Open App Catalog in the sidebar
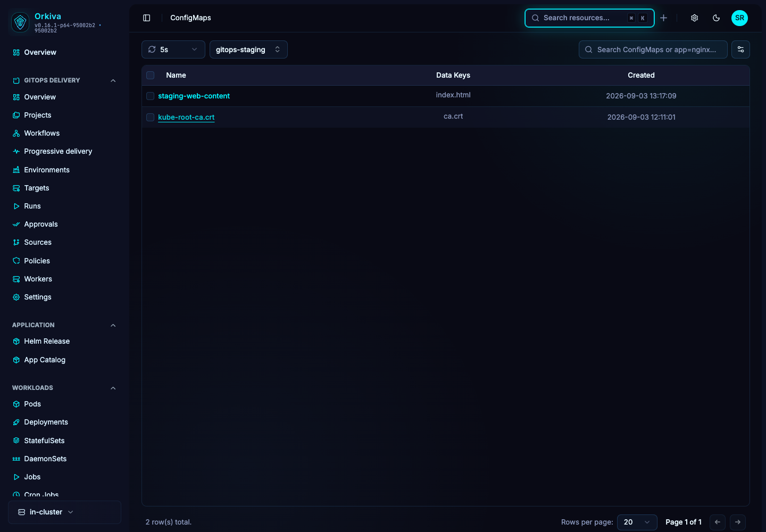Viewport: 766px width, 532px height. (x=45, y=360)
